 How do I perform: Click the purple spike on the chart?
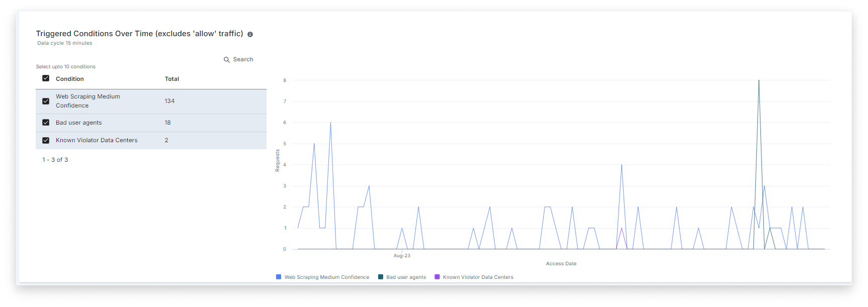pyautogui.click(x=622, y=229)
